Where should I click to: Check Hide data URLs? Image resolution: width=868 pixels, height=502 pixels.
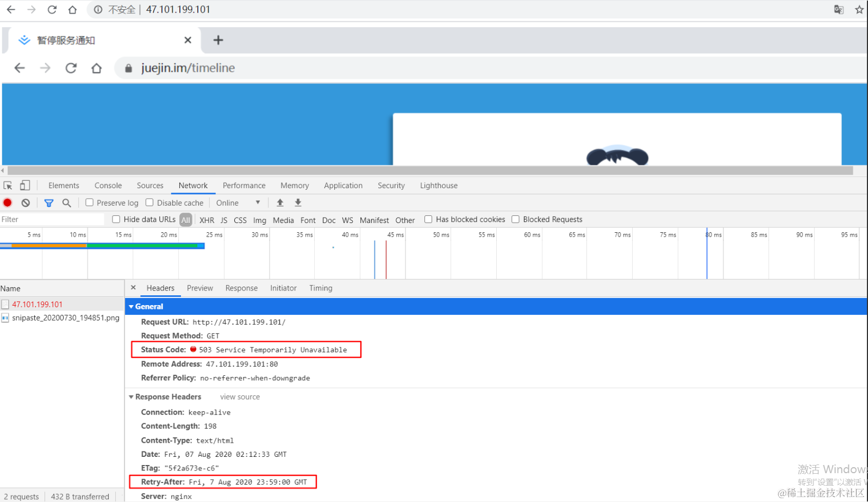[116, 219]
